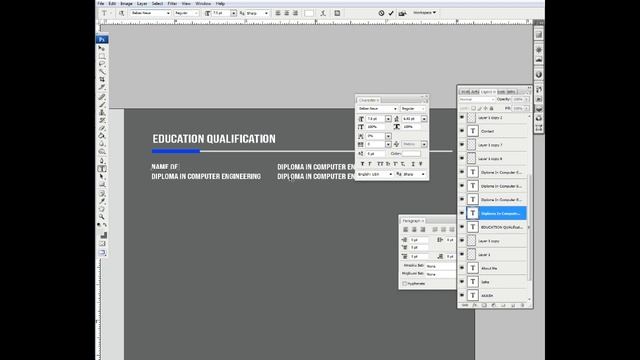Open the leading dropdown in Character panel

424,119
